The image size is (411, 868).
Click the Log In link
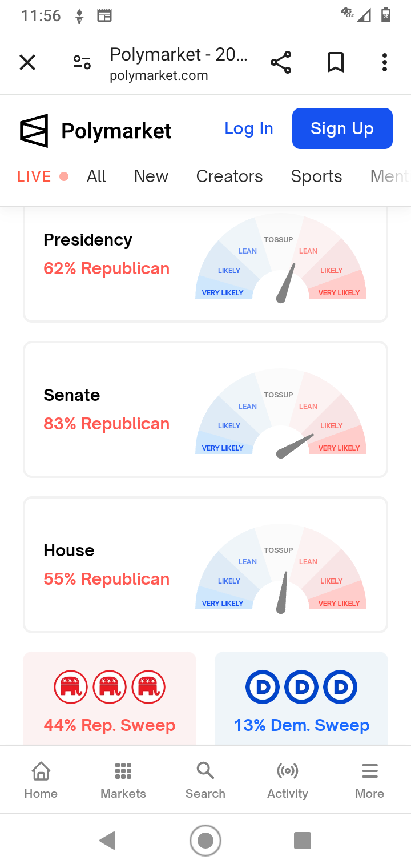pos(249,129)
